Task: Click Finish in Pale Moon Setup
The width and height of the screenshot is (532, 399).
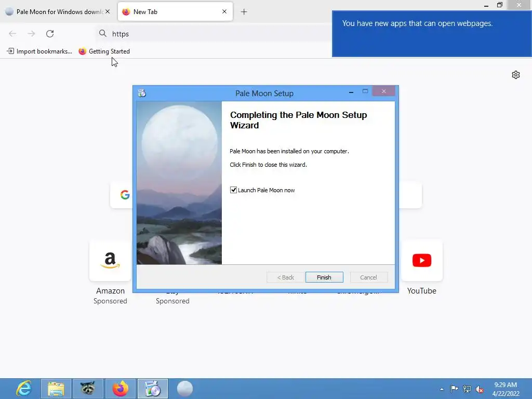Action: point(324,277)
